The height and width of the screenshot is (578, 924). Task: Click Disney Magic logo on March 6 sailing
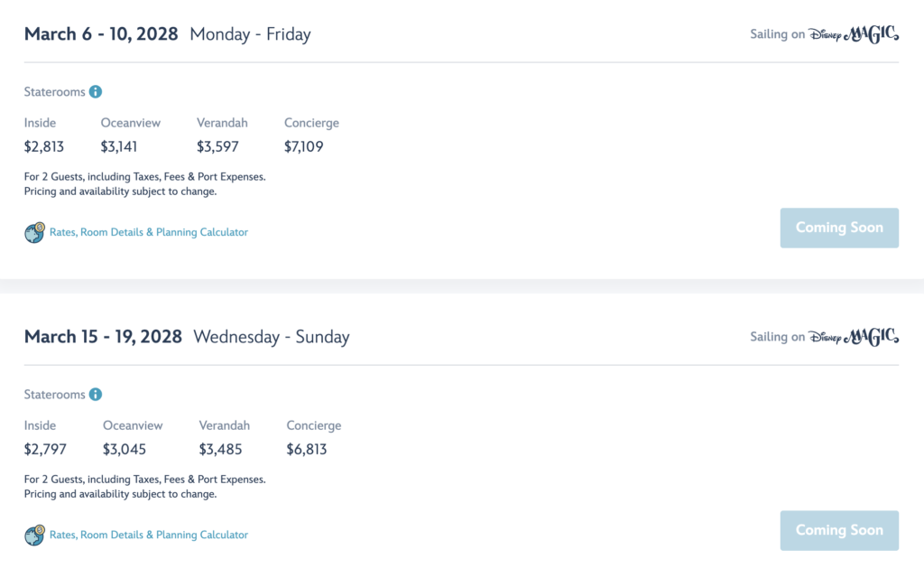click(x=854, y=34)
